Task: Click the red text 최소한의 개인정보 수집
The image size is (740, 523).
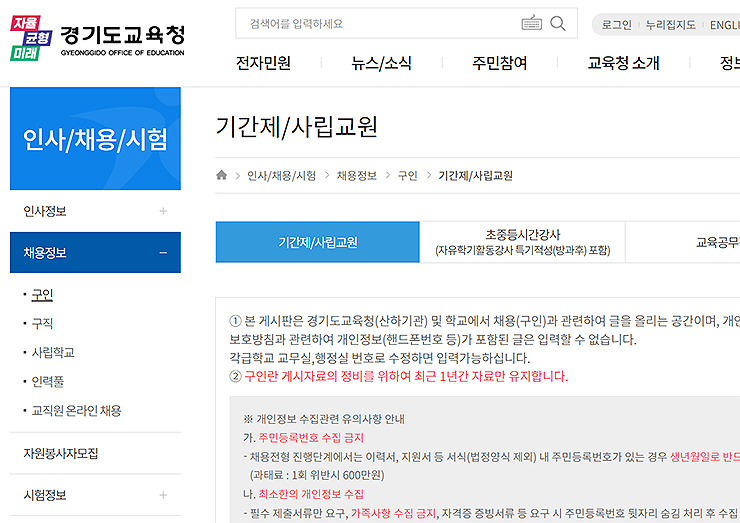Action: 311,494
